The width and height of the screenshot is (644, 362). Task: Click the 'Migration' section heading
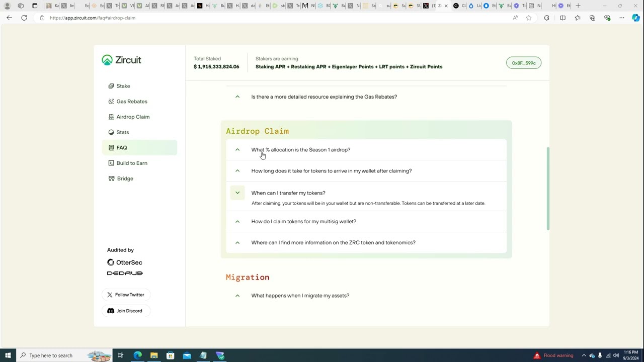click(248, 278)
